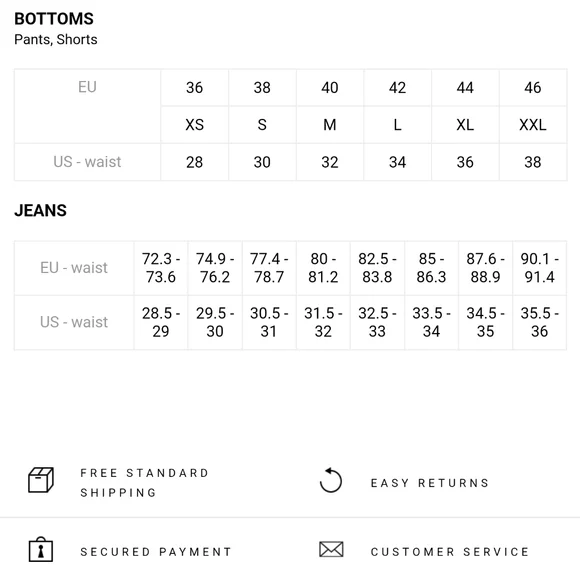Click the EU size 44 cell
This screenshot has height=580, width=580.
tap(465, 88)
